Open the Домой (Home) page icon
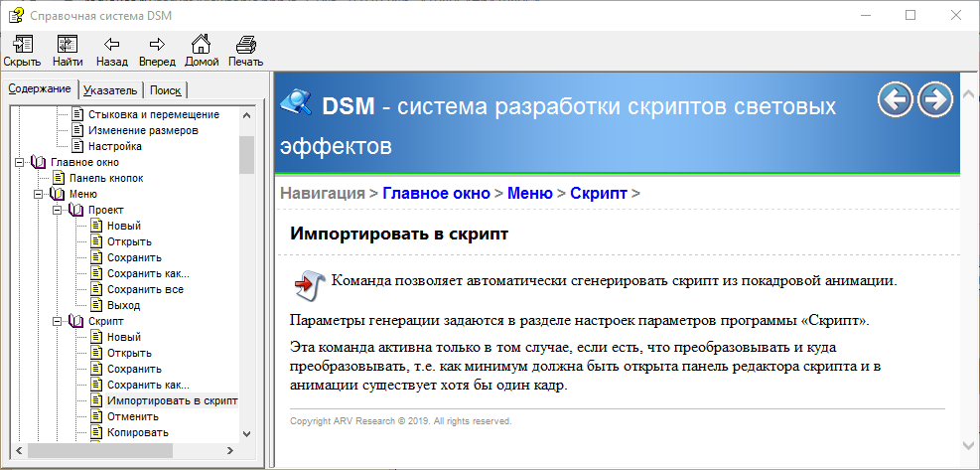Image resolution: width=980 pixels, height=470 pixels. 202,51
